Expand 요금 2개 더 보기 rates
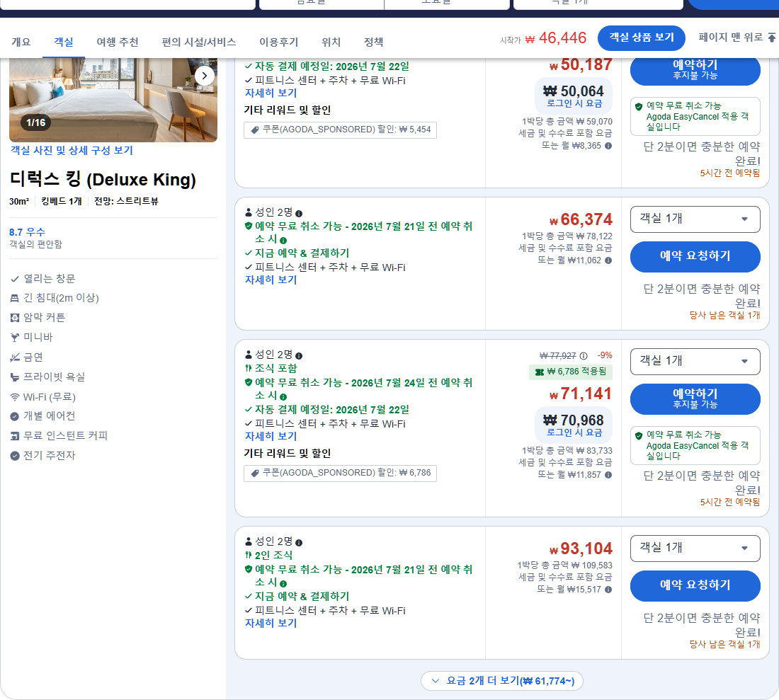The image size is (779, 700). click(x=502, y=681)
